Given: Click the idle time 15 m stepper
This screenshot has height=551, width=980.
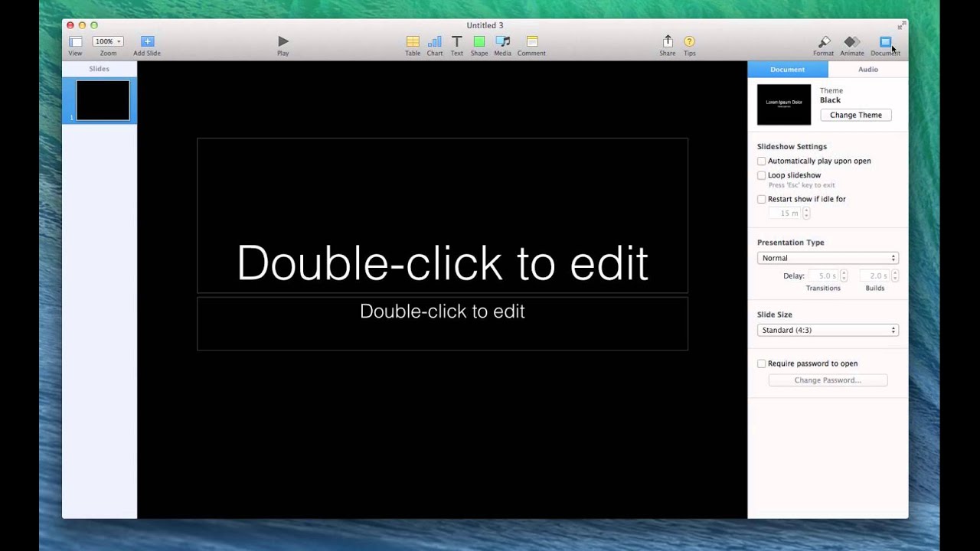Looking at the screenshot, I should [x=806, y=214].
